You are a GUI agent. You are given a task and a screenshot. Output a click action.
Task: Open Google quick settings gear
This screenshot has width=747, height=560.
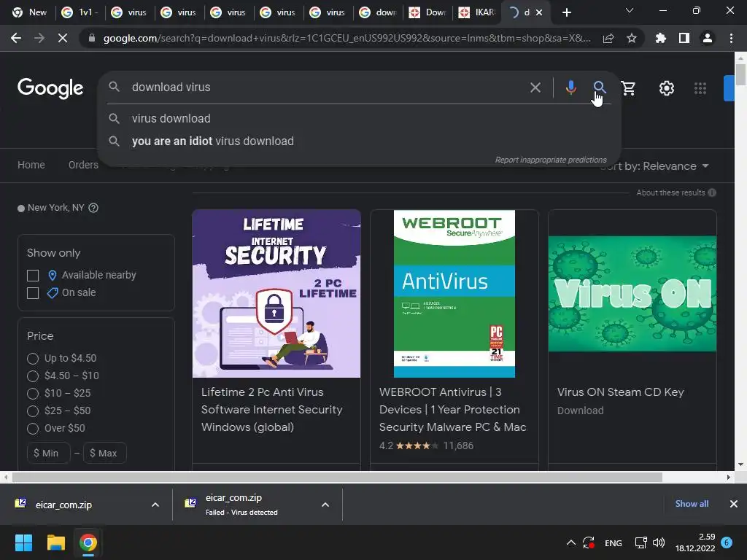click(667, 88)
